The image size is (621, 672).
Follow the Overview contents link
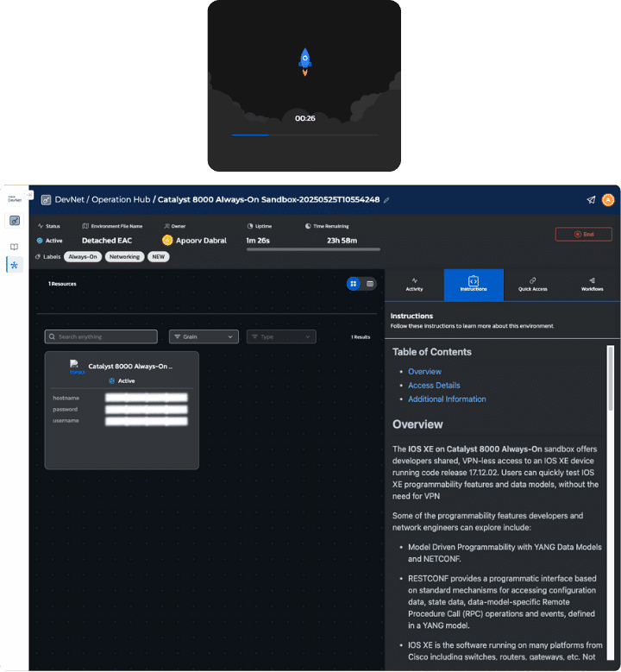tap(424, 372)
